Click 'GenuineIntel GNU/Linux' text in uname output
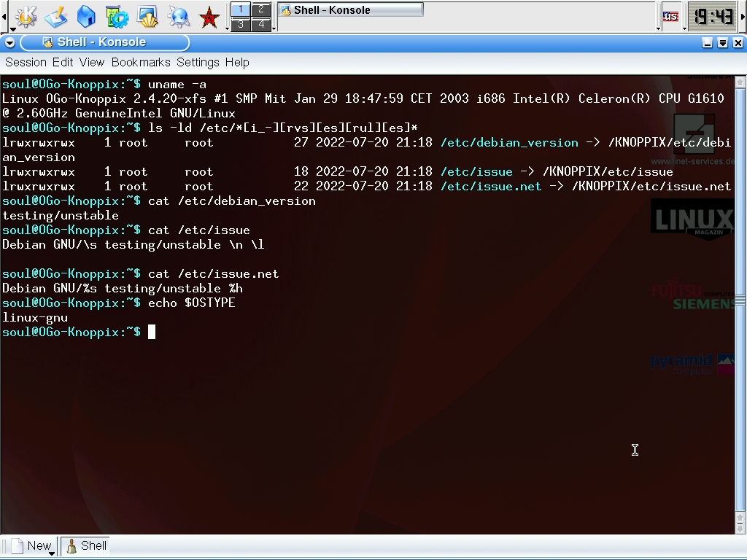Image resolution: width=747 pixels, height=560 pixels. (x=155, y=114)
